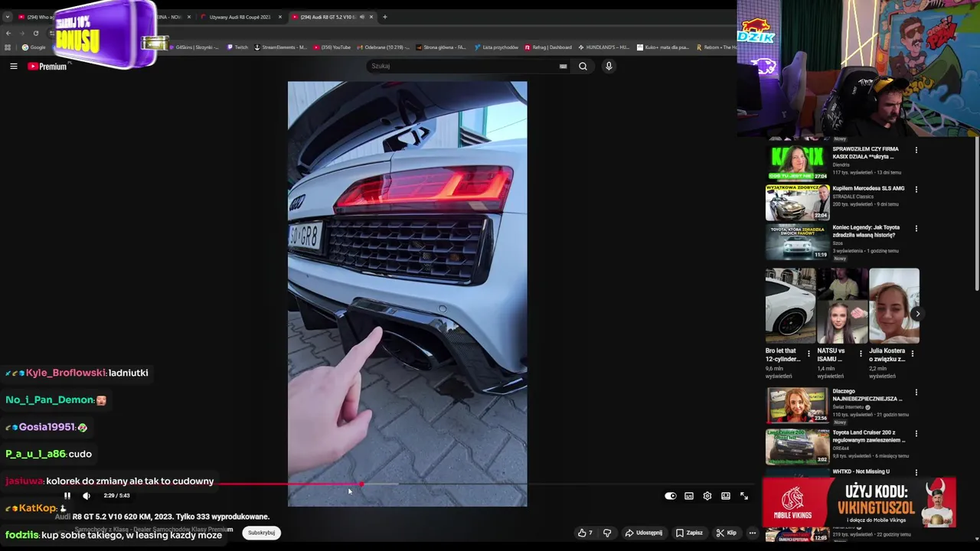Screen dimensions: 980x551
Task: Open the Refrag | Dashboard bookmark
Action: click(x=548, y=47)
